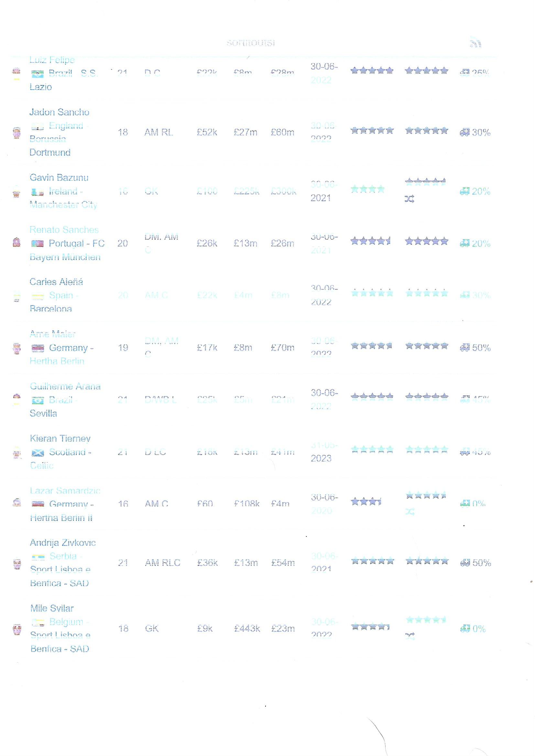The width and height of the screenshot is (535, 756).
Task: Click Mile Svilar's Benfica shirt icon
Action: [17, 630]
